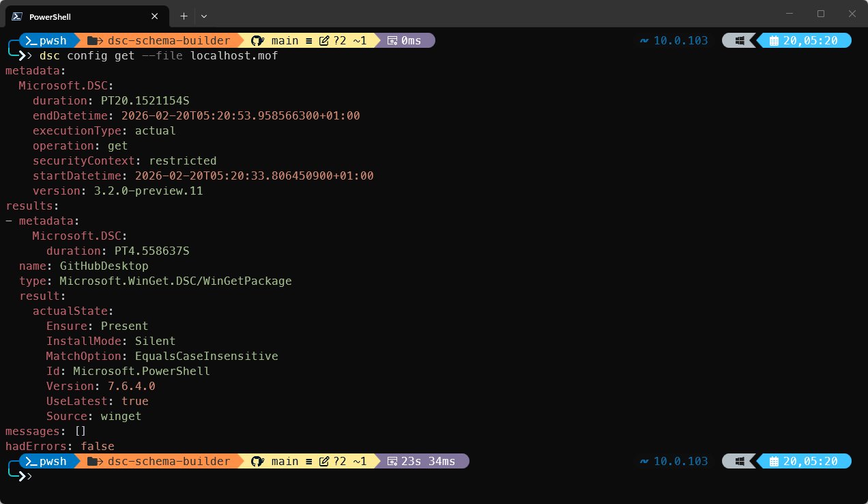Open a new tab with the plus button

click(x=183, y=16)
